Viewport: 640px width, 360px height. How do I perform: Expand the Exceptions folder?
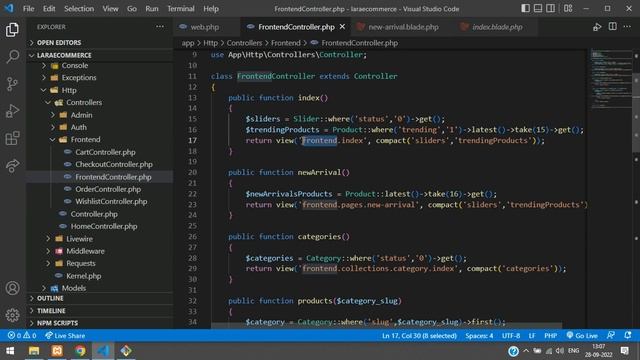(x=78, y=78)
